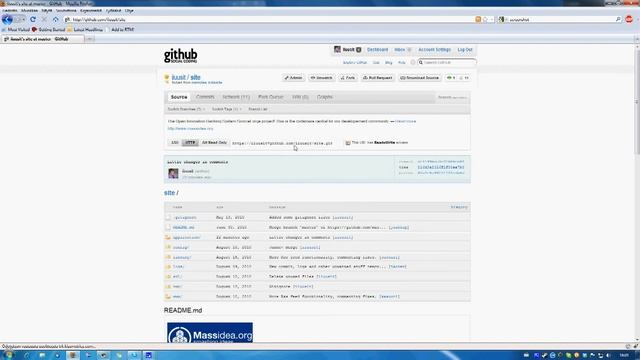640x360 pixels.
Task: Select the HTTP clone URL option
Action: click(x=190, y=143)
